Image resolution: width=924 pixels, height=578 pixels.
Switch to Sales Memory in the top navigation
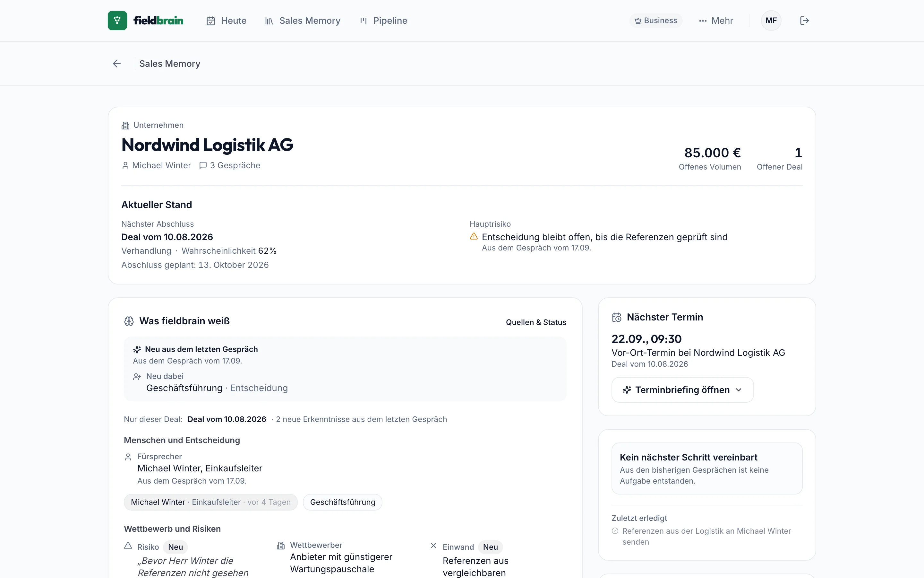point(303,21)
